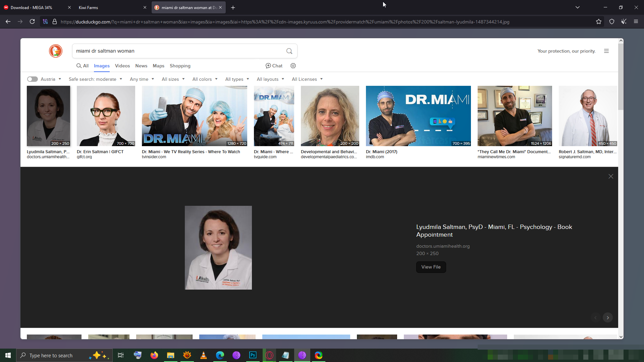
Task: Bookmark this page with the star icon
Action: pos(599,21)
